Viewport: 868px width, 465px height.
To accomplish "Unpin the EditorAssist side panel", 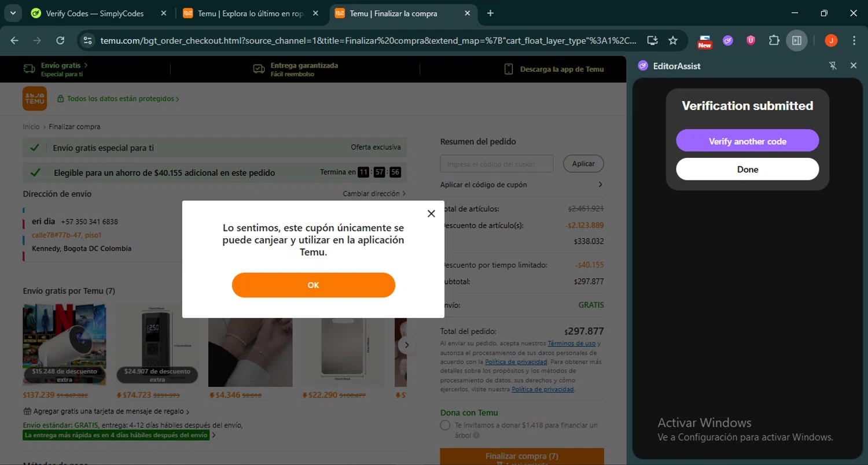I will pyautogui.click(x=833, y=66).
